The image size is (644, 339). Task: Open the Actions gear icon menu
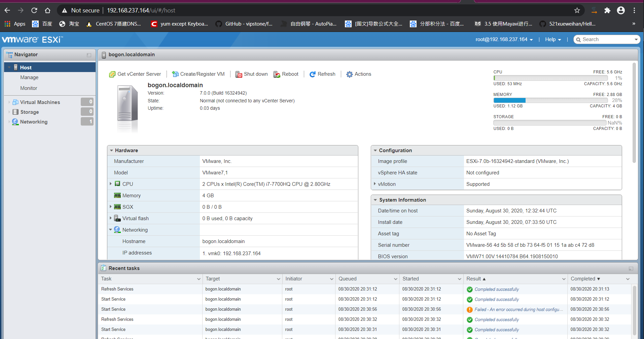pos(350,74)
